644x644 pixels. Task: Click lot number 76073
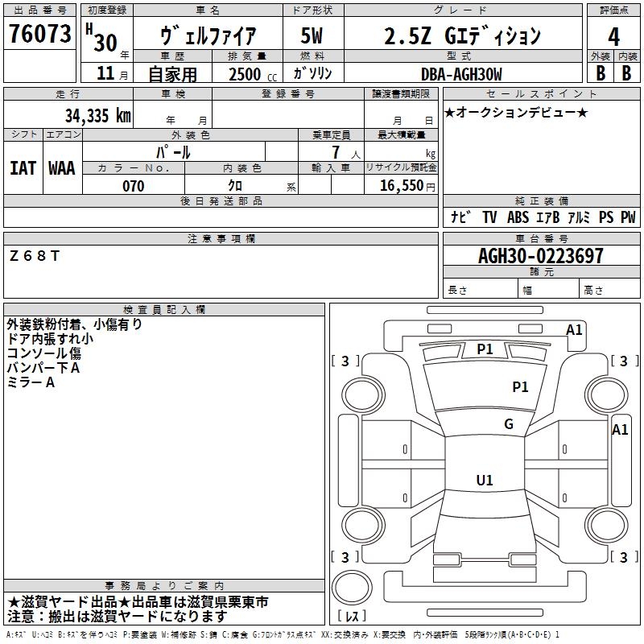click(39, 33)
